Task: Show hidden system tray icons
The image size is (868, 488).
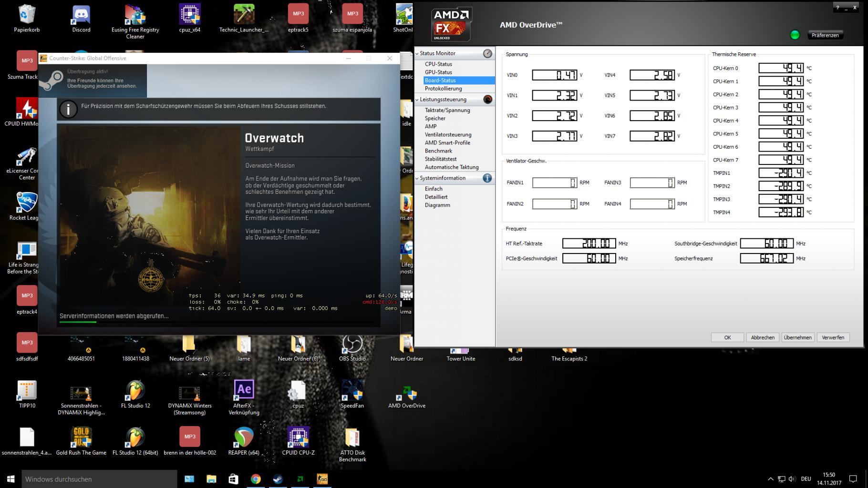Action: pyautogui.click(x=770, y=479)
